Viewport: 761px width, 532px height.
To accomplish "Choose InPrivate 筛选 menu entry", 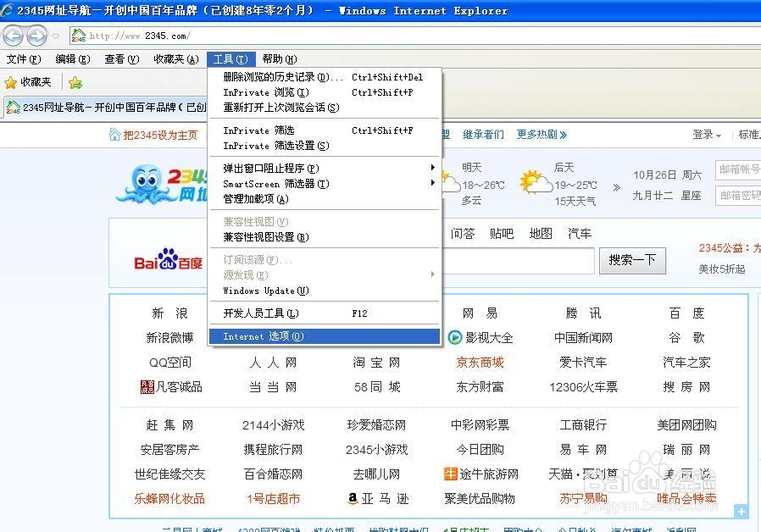I will [325, 130].
